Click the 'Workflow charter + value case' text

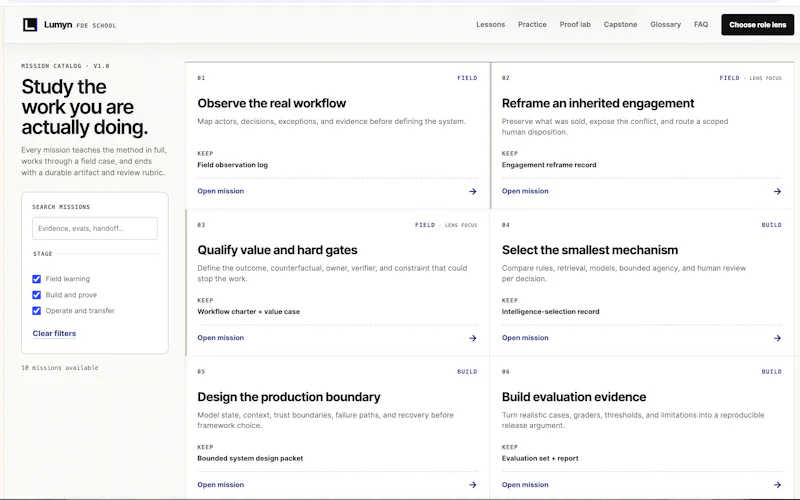pyautogui.click(x=248, y=312)
